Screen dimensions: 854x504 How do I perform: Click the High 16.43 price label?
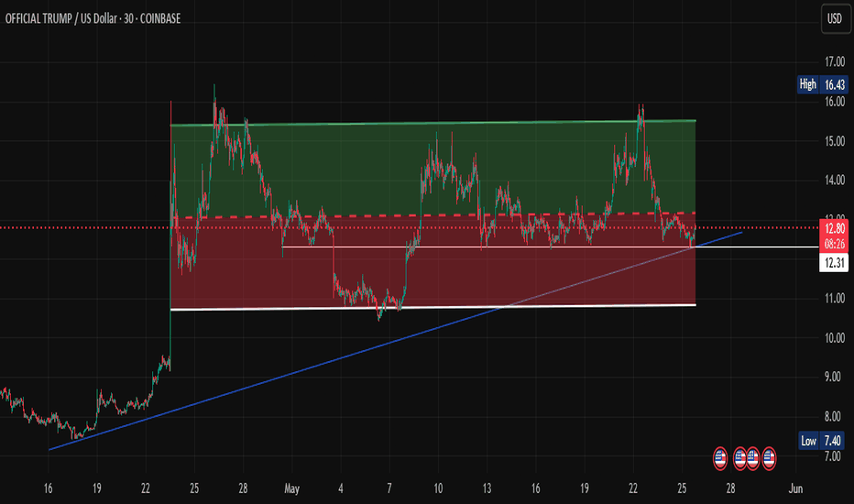[x=823, y=84]
